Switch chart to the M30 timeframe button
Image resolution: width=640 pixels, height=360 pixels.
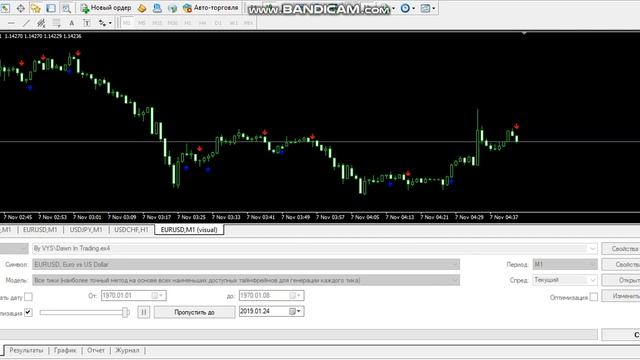point(173,23)
